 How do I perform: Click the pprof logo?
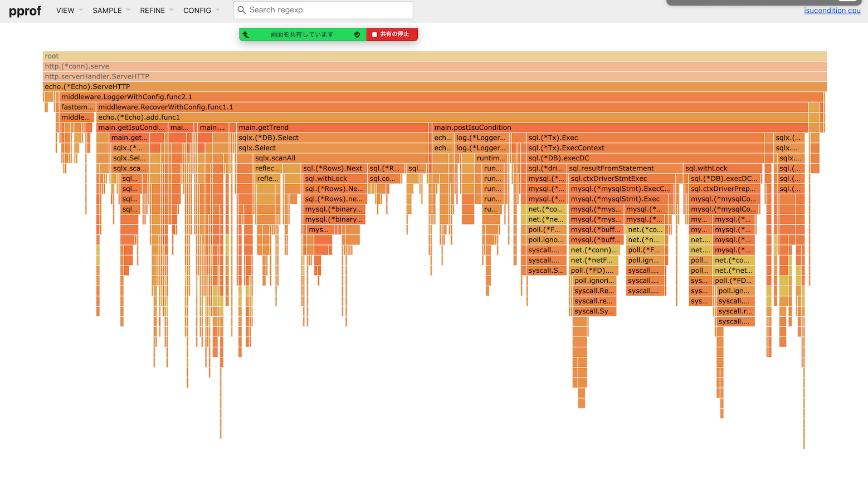click(25, 11)
